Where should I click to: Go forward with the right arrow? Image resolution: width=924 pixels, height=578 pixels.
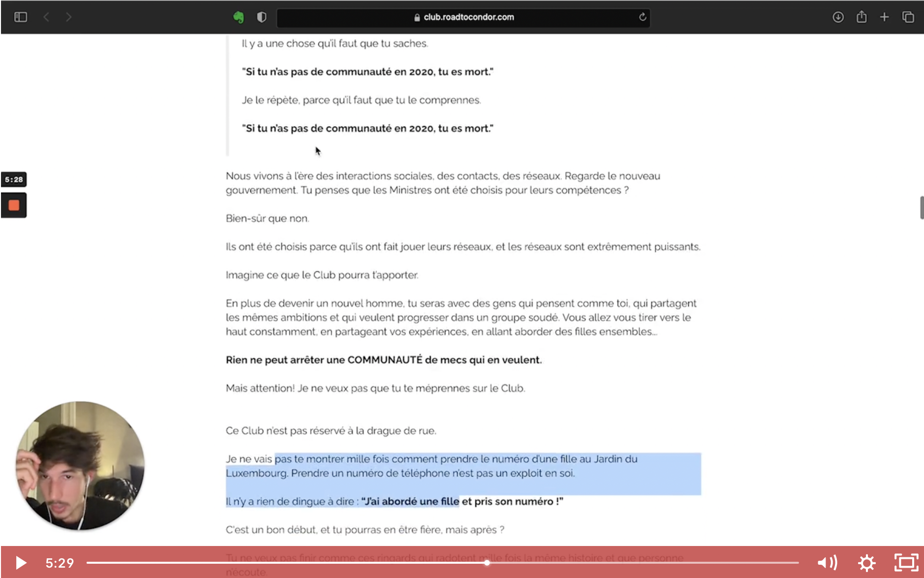point(68,17)
